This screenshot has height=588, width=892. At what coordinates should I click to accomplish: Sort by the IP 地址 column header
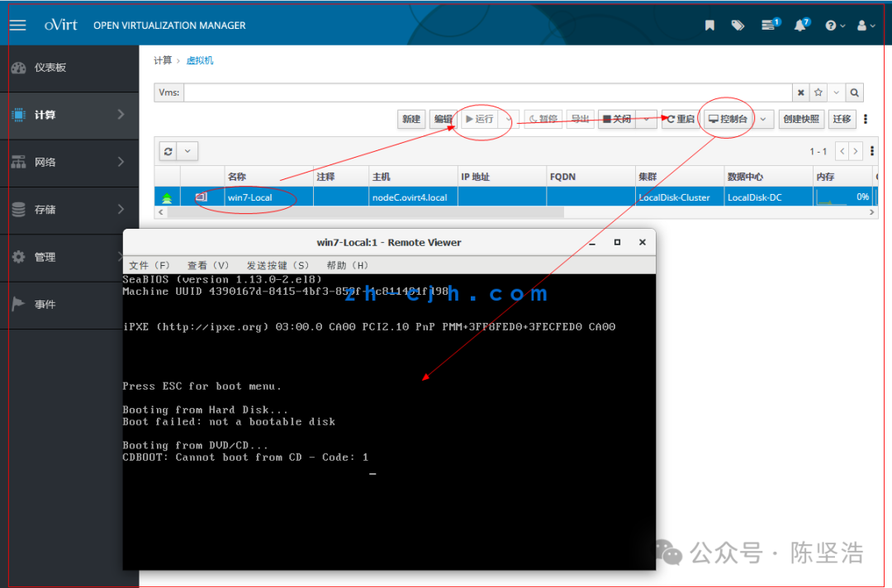(x=502, y=177)
